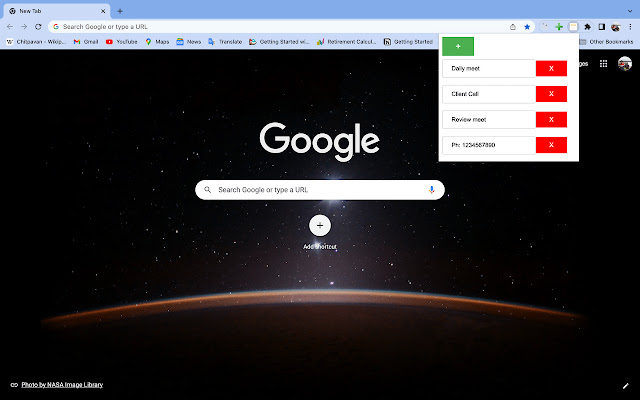Image resolution: width=640 pixels, height=400 pixels.
Task: Expand the tab search chevron
Action: (630, 11)
